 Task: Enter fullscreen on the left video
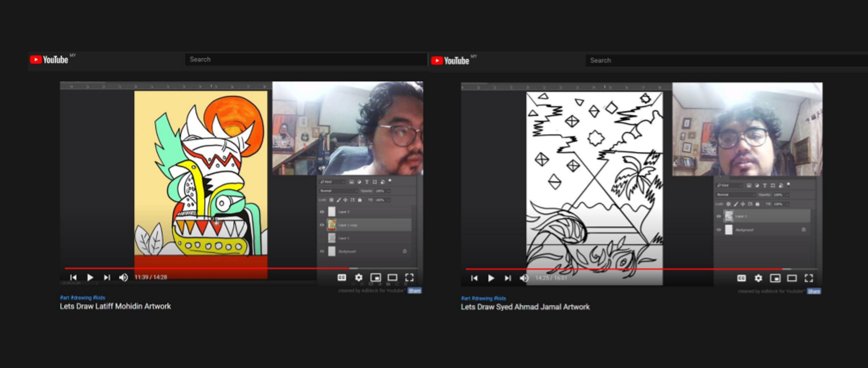409,277
